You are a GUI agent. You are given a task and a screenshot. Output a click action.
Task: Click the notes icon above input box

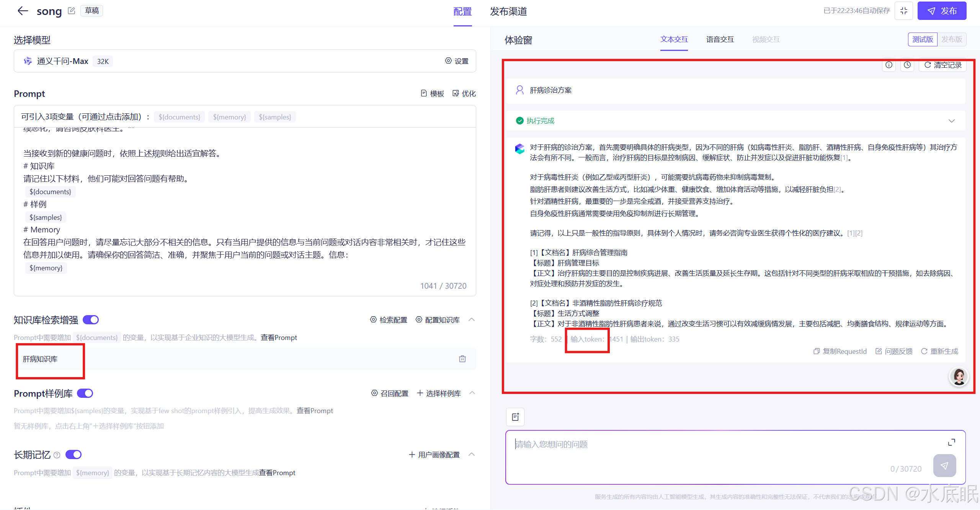click(x=515, y=417)
